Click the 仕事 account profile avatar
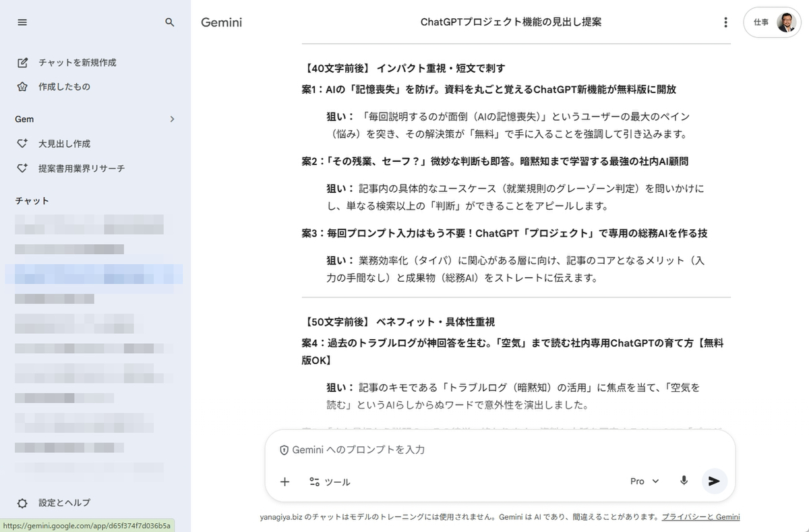The width and height of the screenshot is (809, 532). click(x=785, y=22)
